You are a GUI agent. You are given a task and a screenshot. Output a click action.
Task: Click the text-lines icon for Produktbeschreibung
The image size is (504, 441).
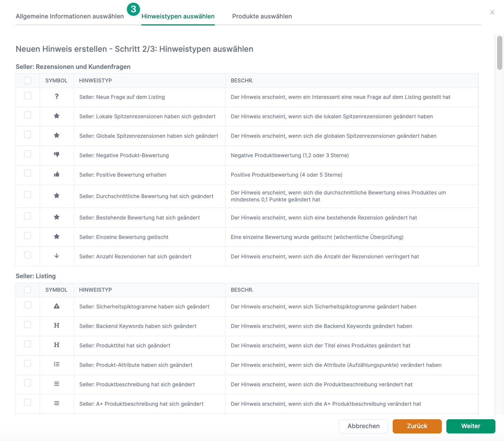pyautogui.click(x=56, y=384)
